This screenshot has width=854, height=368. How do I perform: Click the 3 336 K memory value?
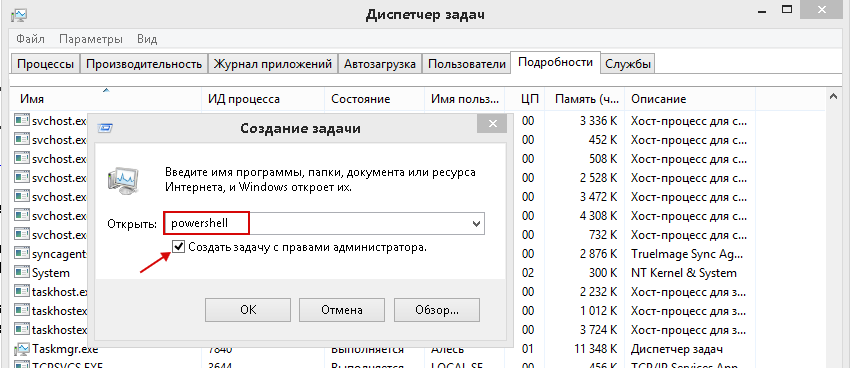click(598, 121)
